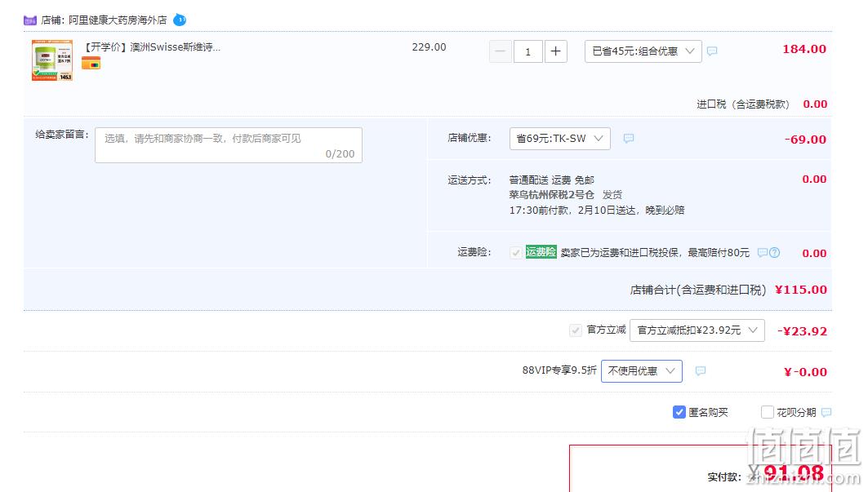Image resolution: width=868 pixels, height=492 pixels.
Task: Enable the 花呗分期 checkbox
Action: 768,412
